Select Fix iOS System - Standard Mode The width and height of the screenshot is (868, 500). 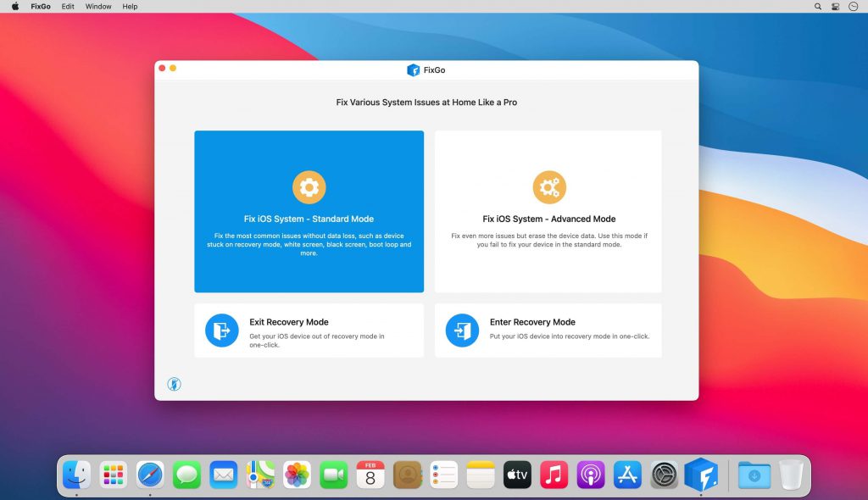(309, 219)
